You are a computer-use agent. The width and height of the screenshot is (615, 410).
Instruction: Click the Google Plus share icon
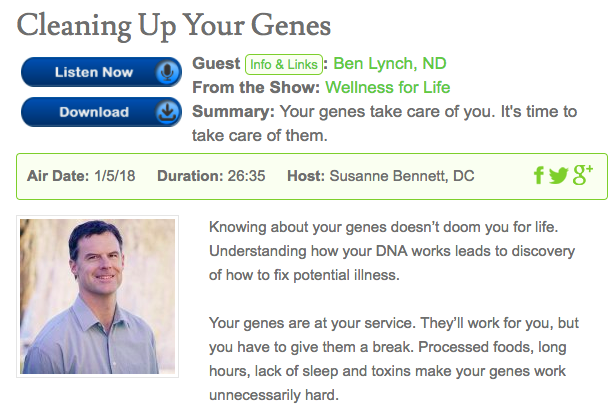[x=582, y=175]
